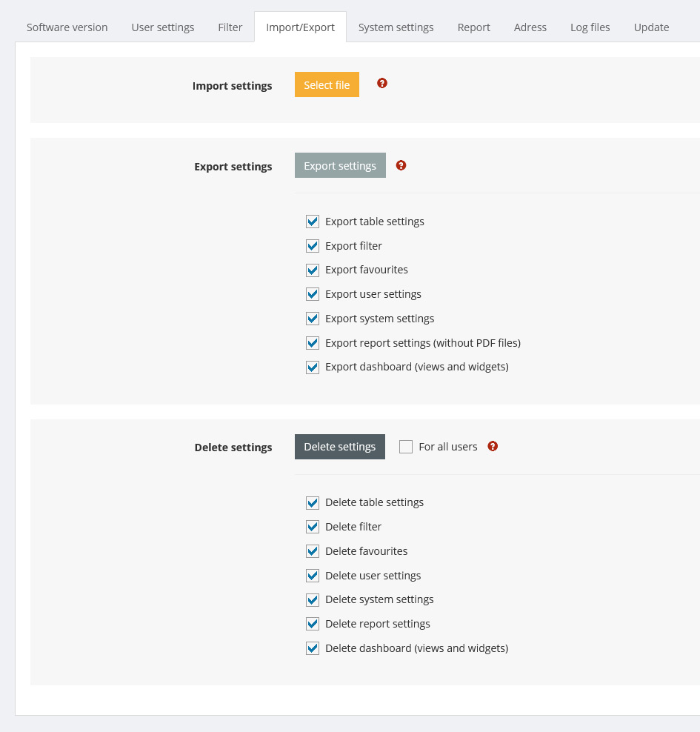Disable Export dashboard (views and widgets)
Image resolution: width=700 pixels, height=732 pixels.
click(x=313, y=367)
